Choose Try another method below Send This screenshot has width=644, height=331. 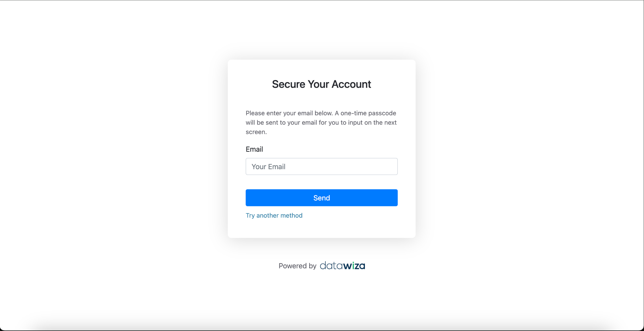click(274, 215)
